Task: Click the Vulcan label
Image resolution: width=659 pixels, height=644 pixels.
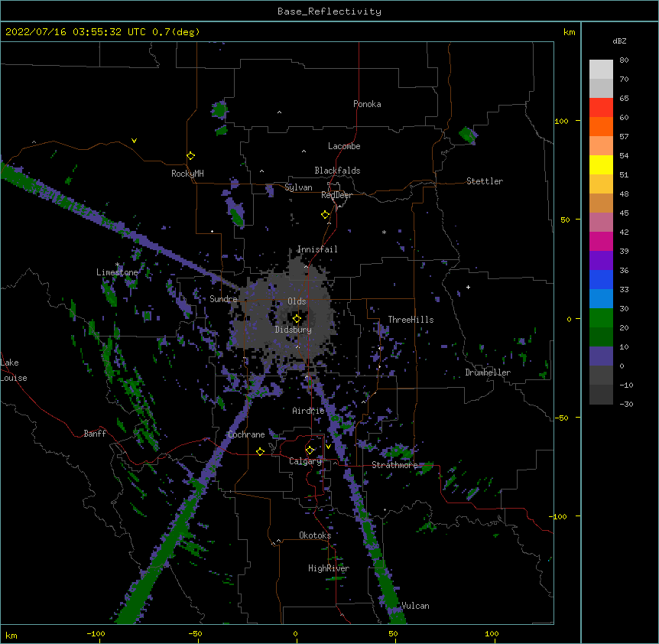Action: (415, 606)
